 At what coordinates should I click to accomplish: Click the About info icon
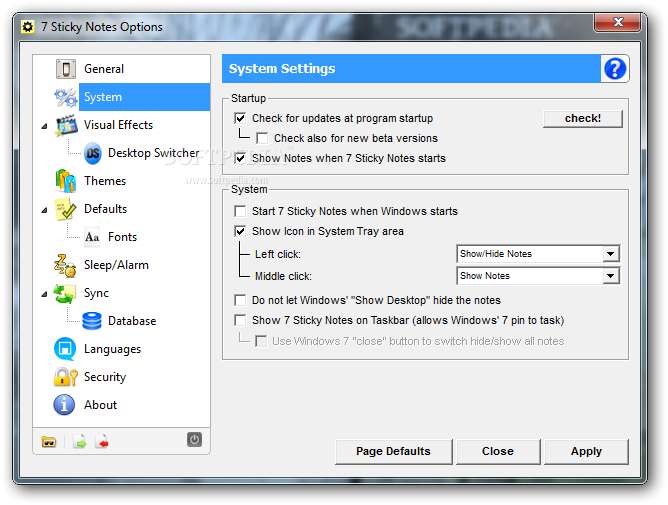(64, 405)
